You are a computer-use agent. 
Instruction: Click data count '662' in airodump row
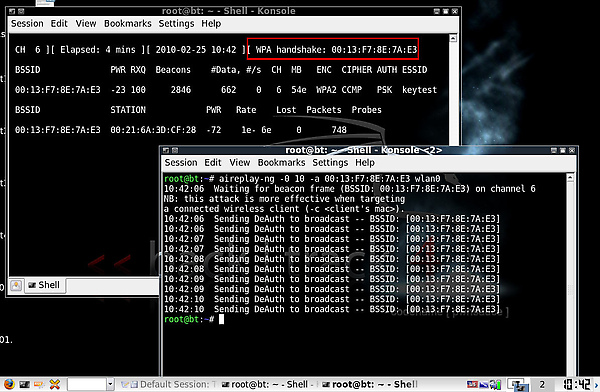(x=228, y=90)
